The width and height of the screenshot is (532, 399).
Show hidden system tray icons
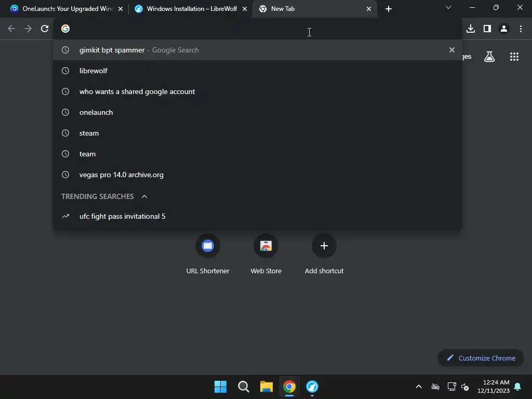tap(419, 387)
